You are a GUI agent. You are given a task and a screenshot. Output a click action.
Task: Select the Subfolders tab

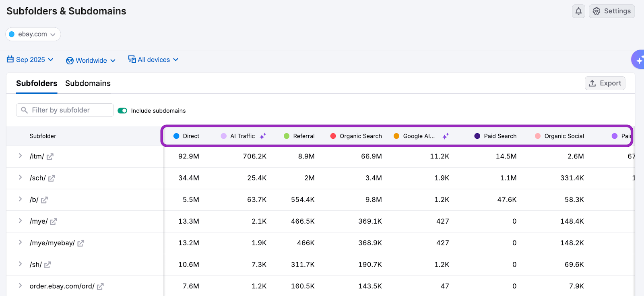[x=37, y=83]
